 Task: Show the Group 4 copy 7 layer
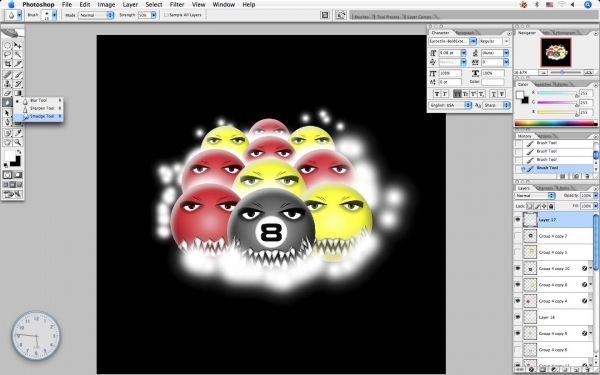pos(518,236)
